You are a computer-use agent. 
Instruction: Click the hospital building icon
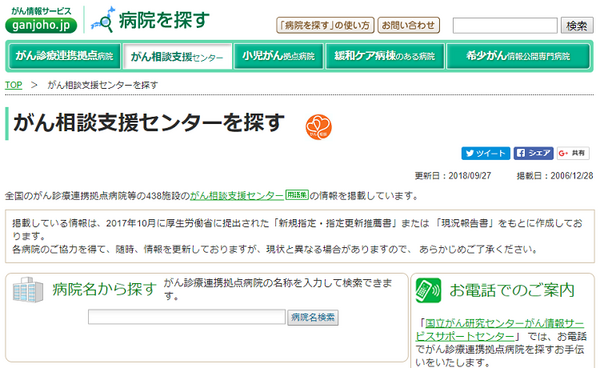(x=28, y=290)
